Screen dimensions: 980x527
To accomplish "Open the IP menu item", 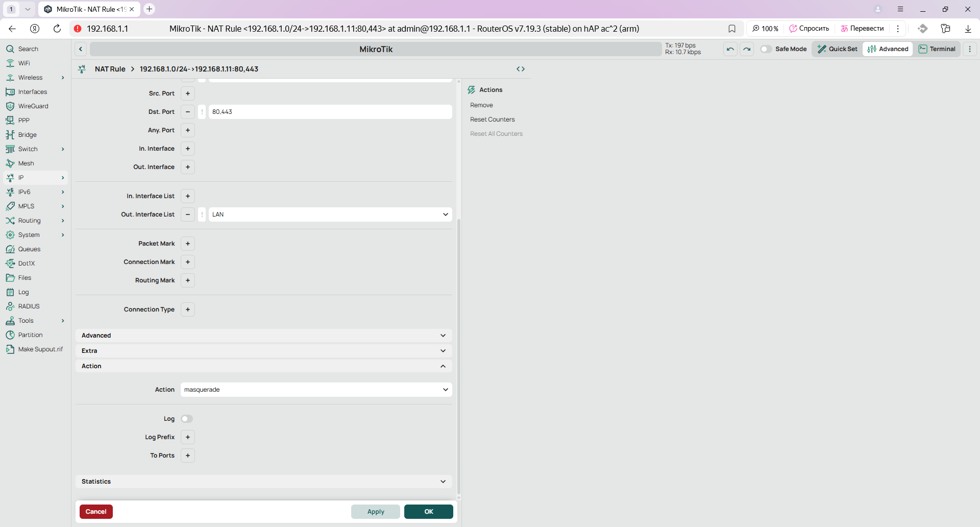I will [x=35, y=178].
